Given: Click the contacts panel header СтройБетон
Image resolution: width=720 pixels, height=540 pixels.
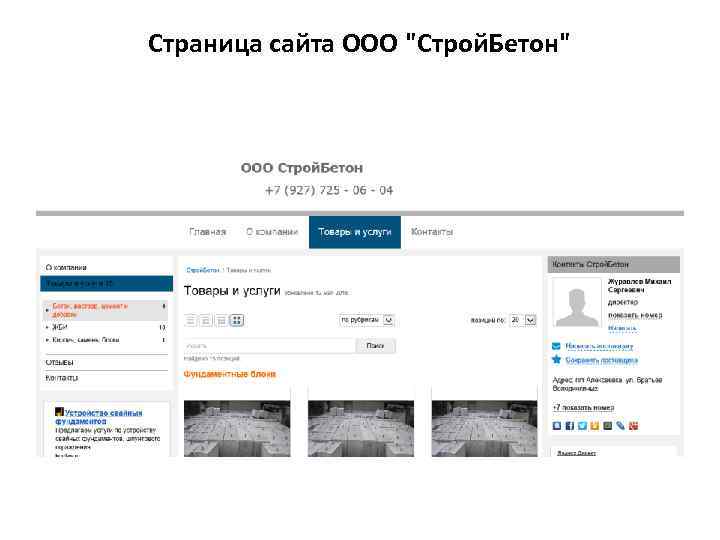Looking at the screenshot, I should pos(613,264).
